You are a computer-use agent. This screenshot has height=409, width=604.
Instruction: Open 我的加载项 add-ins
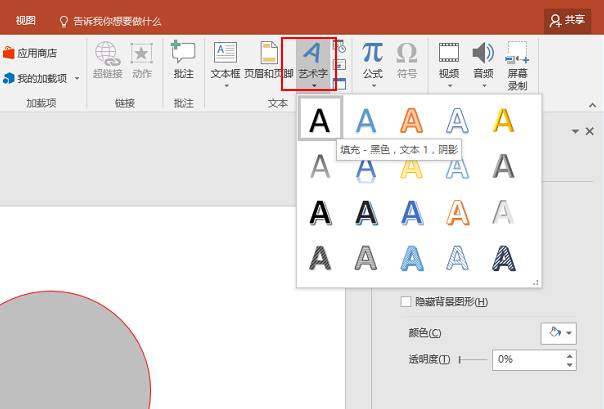pyautogui.click(x=35, y=79)
